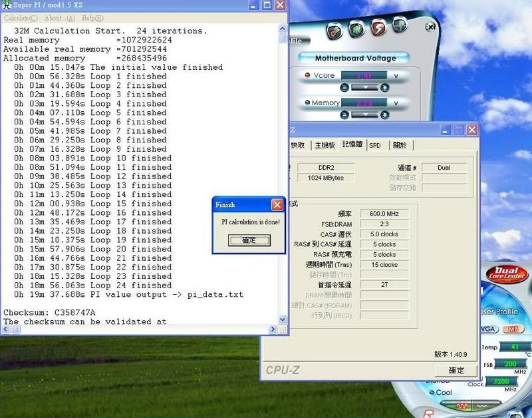Open the green fan speed icon
Viewport: 532px width, 418px height.
click(356, 29)
